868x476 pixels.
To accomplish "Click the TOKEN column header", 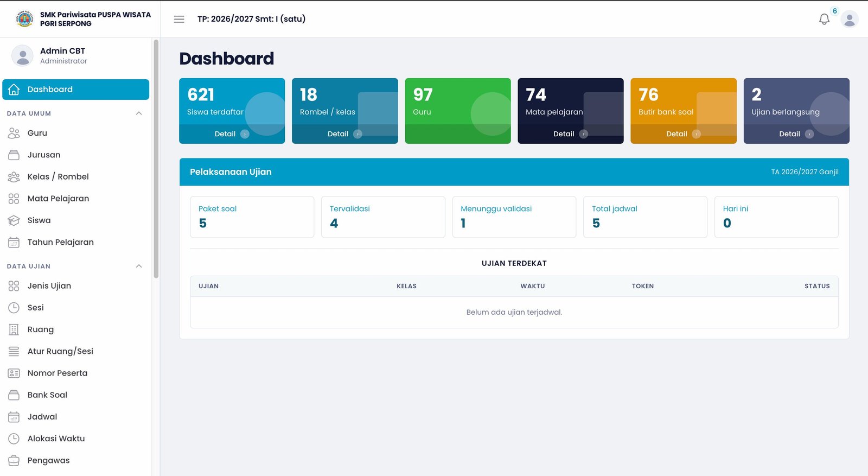I will pyautogui.click(x=643, y=286).
